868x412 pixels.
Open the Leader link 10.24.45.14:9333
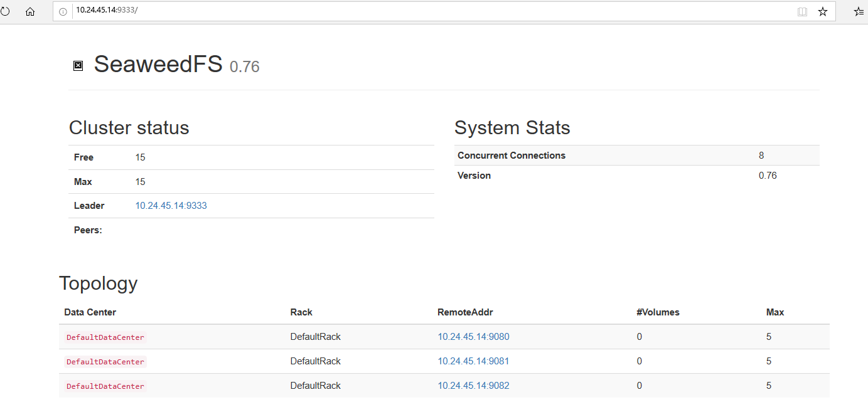pos(171,206)
